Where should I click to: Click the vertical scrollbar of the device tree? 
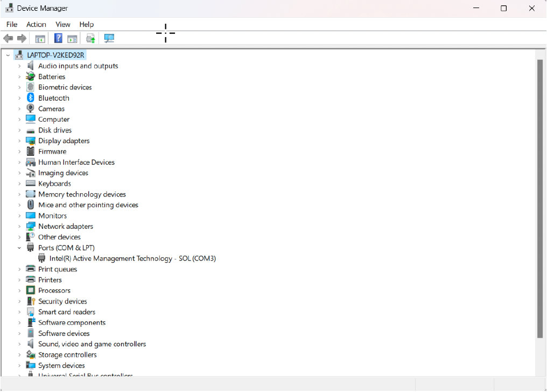[540, 199]
